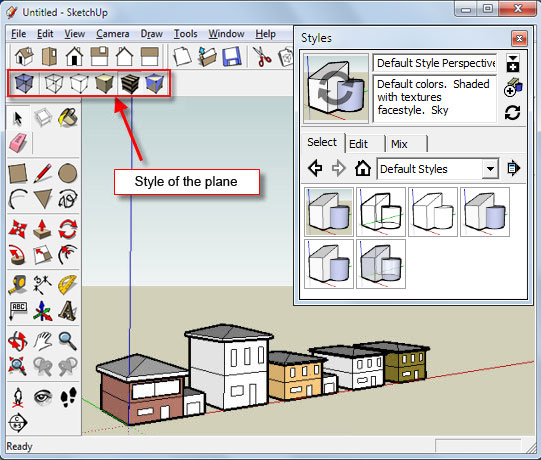The image size is (541, 460).
Task: Pick the Axes tool
Action: (43, 311)
